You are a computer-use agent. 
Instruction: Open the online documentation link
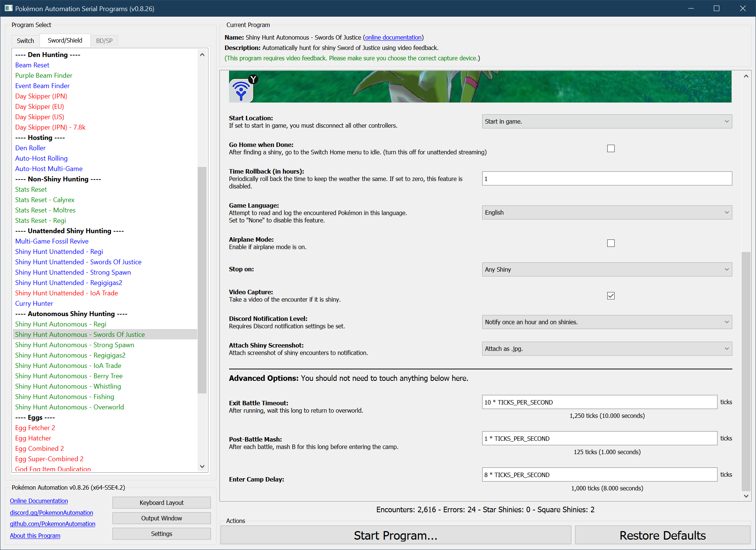click(x=393, y=37)
